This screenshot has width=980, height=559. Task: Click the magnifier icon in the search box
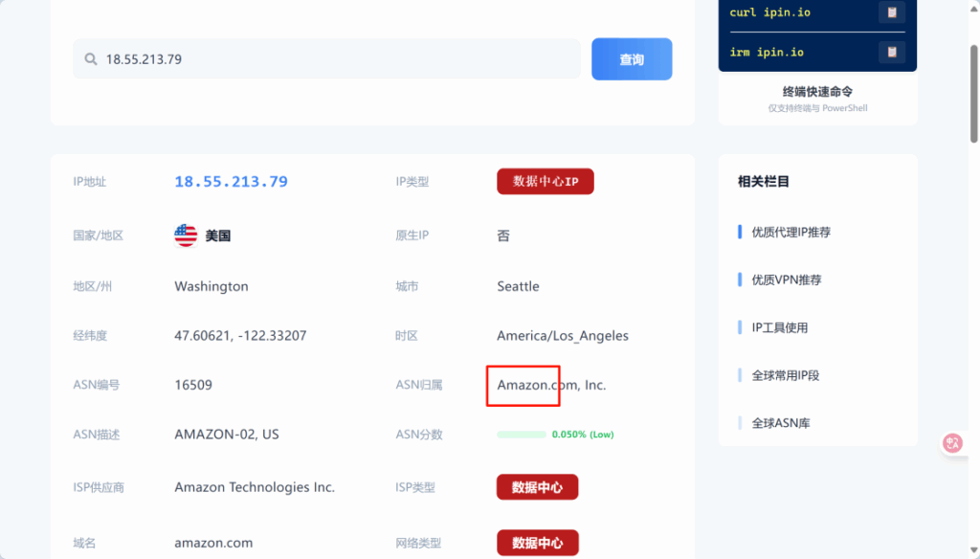pyautogui.click(x=89, y=58)
